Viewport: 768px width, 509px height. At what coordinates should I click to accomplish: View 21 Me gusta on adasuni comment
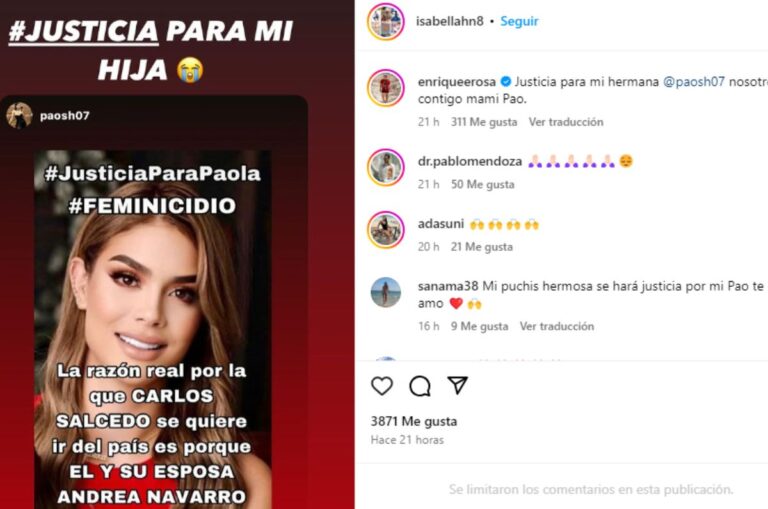[x=481, y=247]
